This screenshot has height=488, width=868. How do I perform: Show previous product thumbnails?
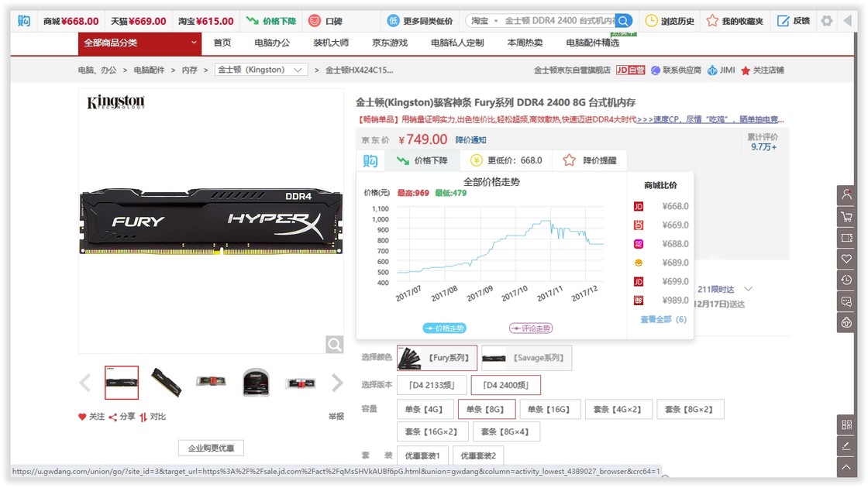tap(84, 383)
